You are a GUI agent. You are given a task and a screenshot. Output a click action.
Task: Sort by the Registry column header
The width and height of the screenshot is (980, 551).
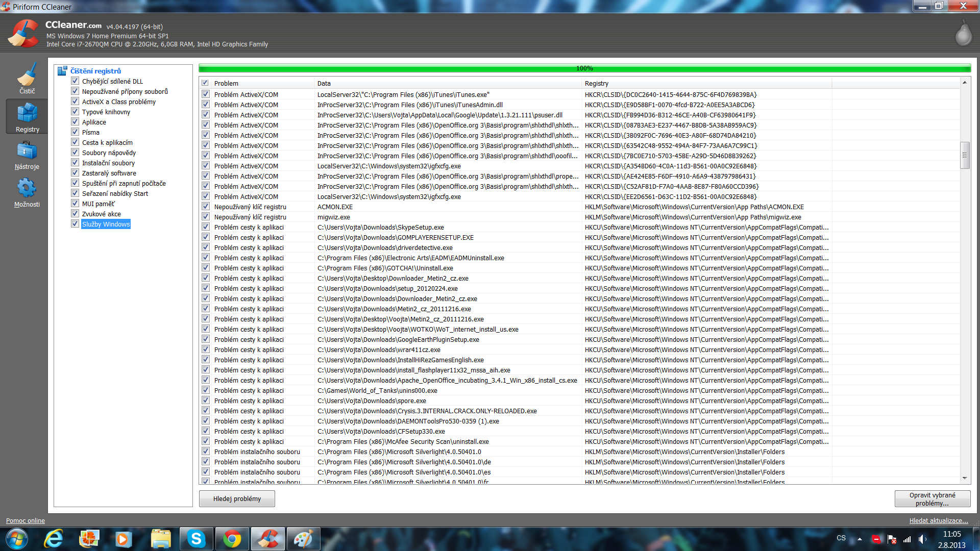[706, 83]
